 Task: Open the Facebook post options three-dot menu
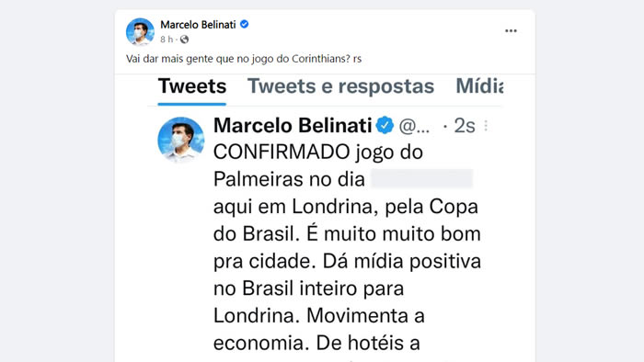pos(511,30)
